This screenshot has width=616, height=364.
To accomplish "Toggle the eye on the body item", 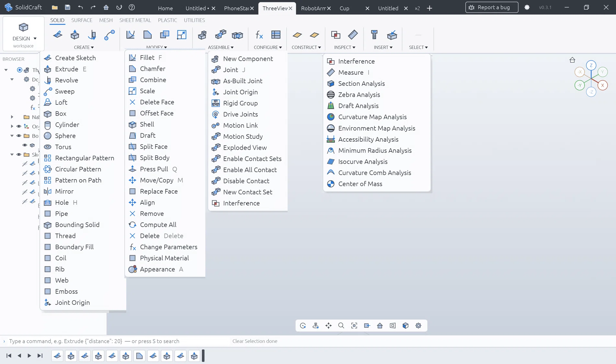I will click(x=25, y=145).
